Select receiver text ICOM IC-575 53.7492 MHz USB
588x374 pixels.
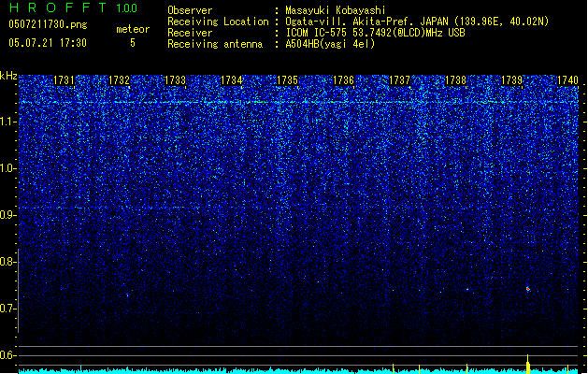[376, 33]
